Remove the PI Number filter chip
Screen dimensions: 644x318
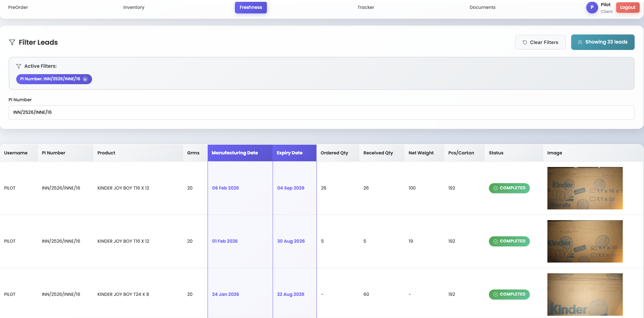(85, 79)
